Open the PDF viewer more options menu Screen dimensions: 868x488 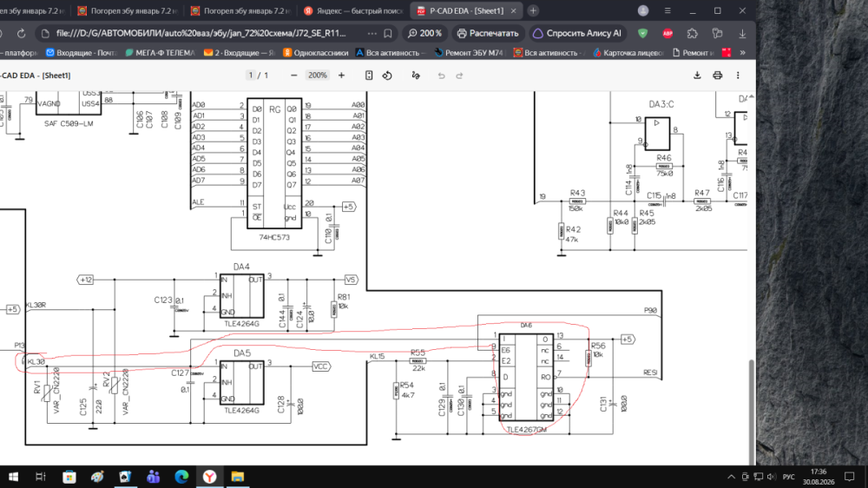[738, 76]
